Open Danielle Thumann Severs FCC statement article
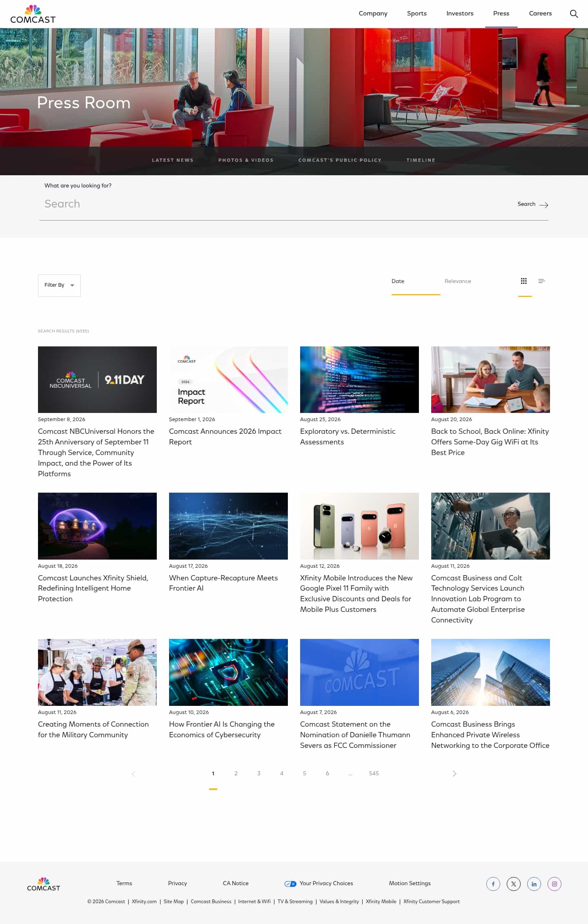588x924 pixels. click(x=355, y=734)
